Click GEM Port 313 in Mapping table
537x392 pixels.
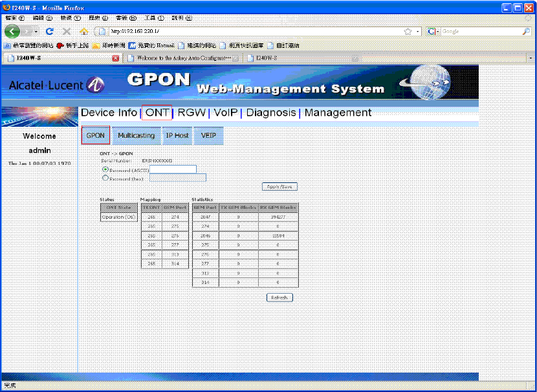click(175, 254)
